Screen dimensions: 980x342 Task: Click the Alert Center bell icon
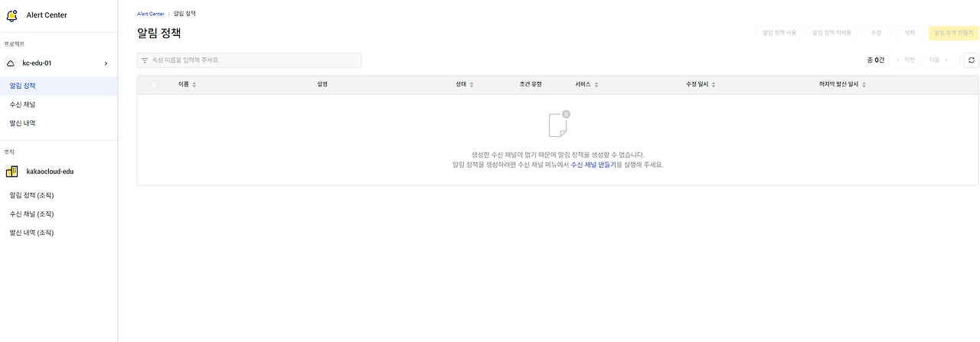(11, 15)
